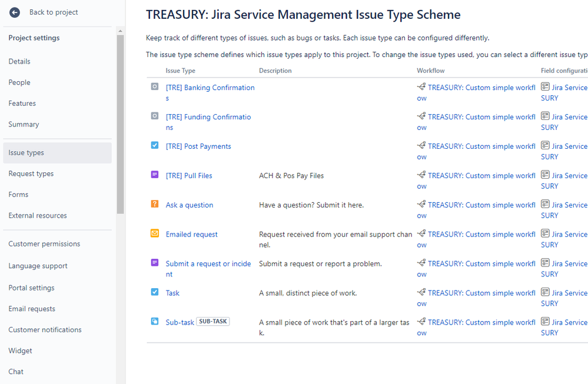Click the purple Submit a request icon
Viewport: 588px width, 384px height.
[x=154, y=263]
